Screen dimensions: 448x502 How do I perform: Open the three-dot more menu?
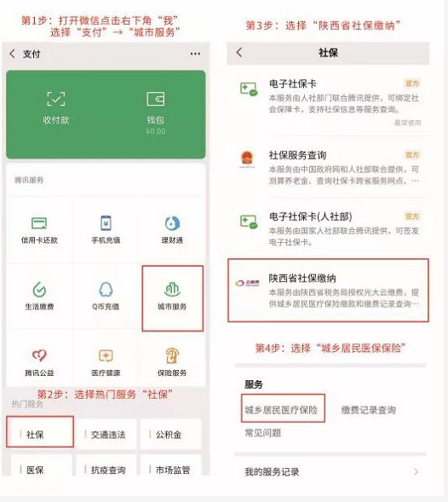point(195,54)
